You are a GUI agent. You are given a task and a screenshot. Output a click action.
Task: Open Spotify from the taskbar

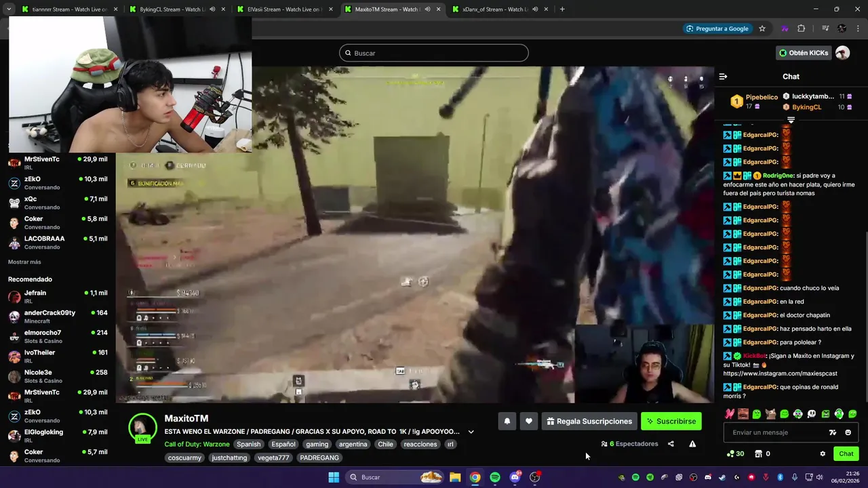pyautogui.click(x=495, y=477)
